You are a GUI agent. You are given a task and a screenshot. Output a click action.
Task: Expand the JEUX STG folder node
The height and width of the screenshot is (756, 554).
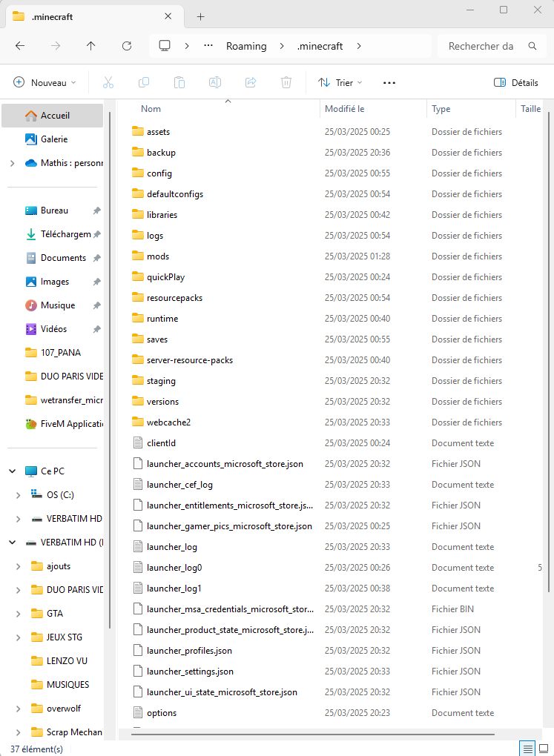coord(19,637)
